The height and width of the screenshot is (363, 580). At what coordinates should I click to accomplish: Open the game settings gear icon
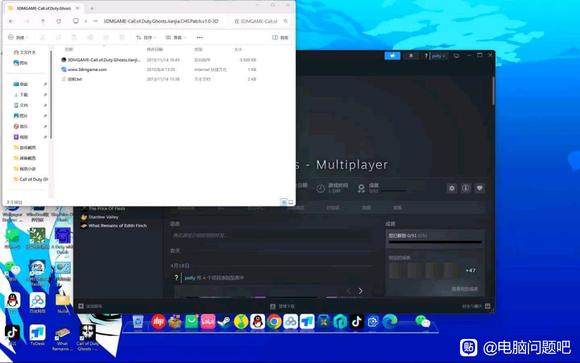click(452, 188)
